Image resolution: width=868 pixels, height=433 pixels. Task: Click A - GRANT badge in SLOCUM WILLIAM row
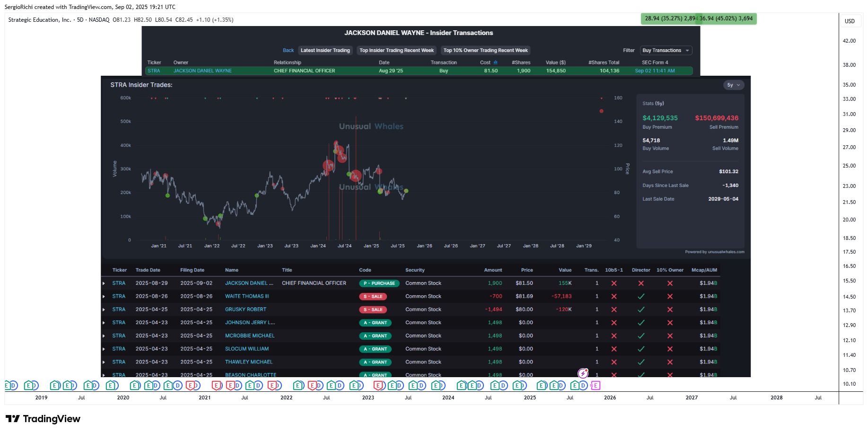[x=376, y=349]
